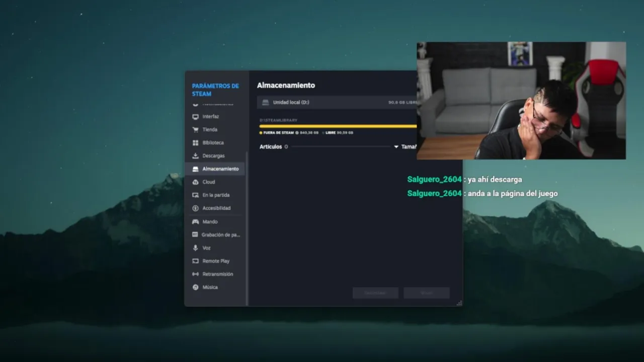Click the Voz microphone icon
Screen dimensions: 644x362
[195, 248]
